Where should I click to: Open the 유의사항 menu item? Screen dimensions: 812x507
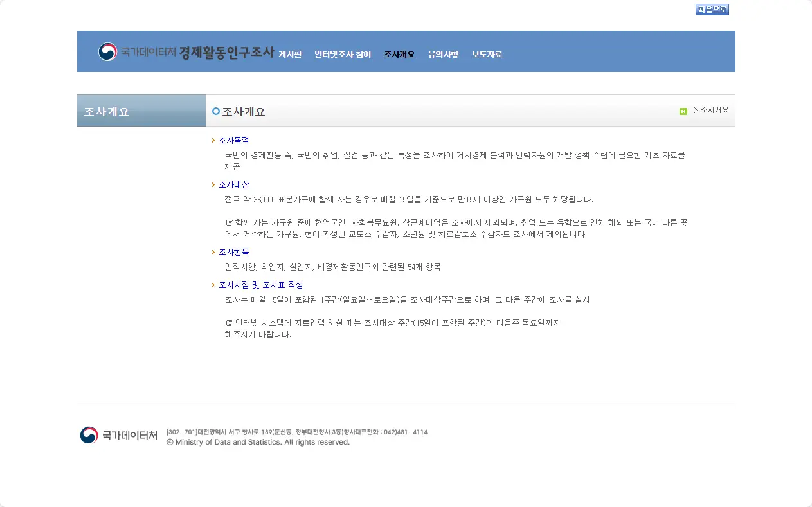pos(443,55)
